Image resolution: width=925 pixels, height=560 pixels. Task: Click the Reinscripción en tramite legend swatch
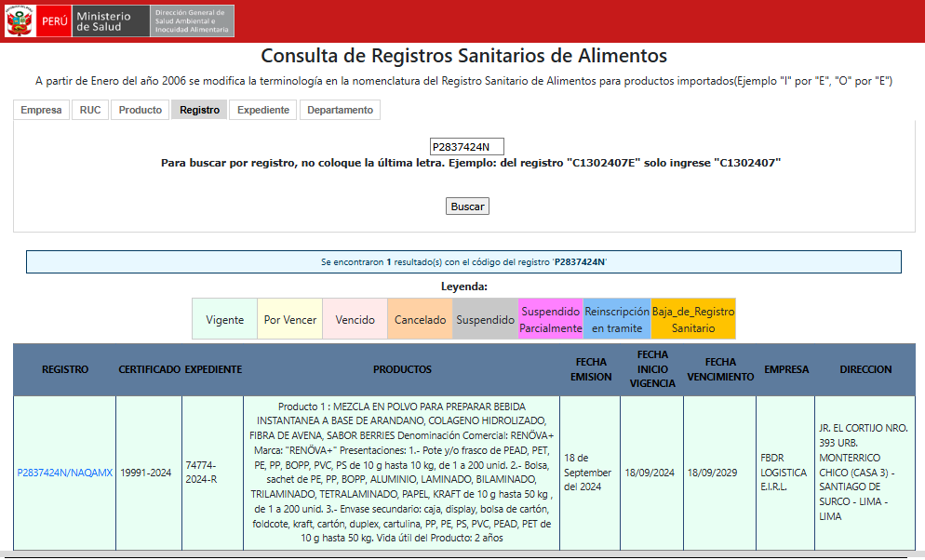(x=617, y=319)
